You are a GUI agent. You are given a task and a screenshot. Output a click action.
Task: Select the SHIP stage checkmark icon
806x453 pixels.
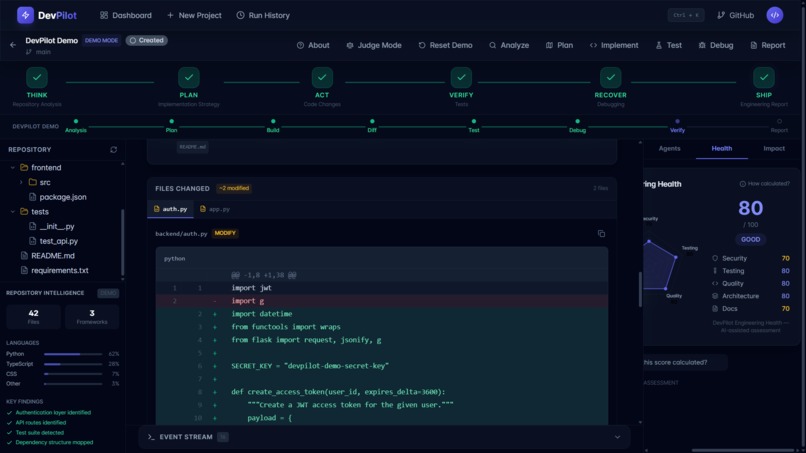pos(764,78)
